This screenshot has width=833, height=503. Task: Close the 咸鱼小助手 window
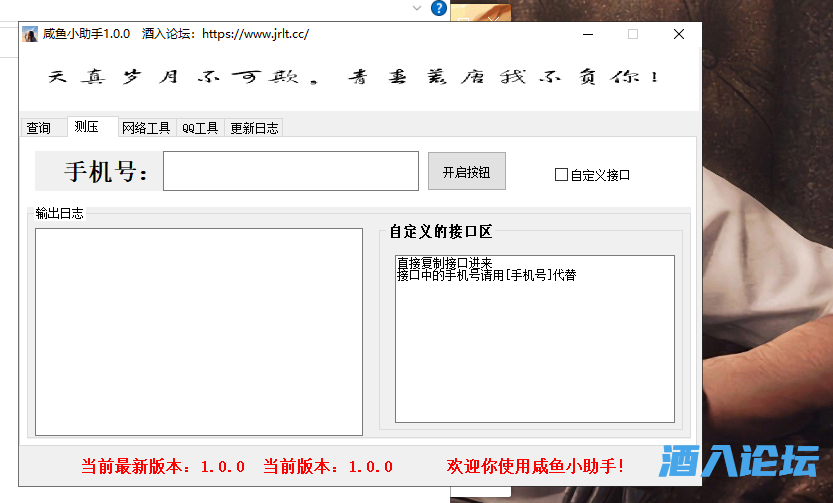click(x=678, y=34)
